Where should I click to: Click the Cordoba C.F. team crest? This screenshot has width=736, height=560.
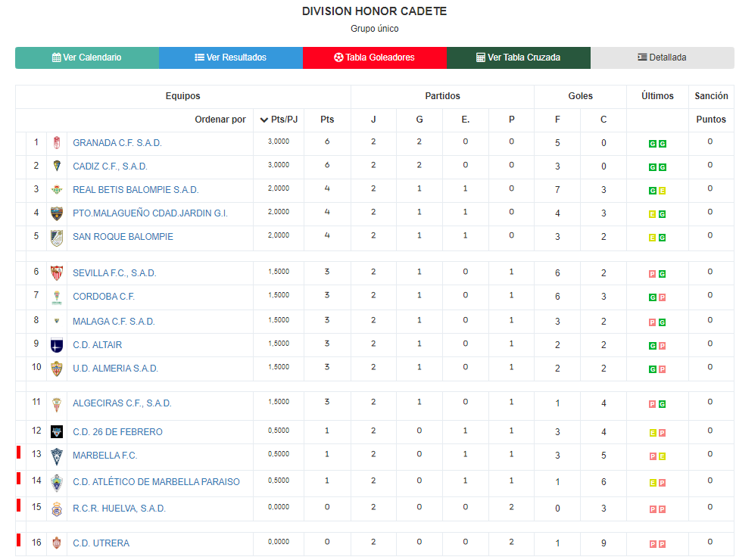pos(57,297)
